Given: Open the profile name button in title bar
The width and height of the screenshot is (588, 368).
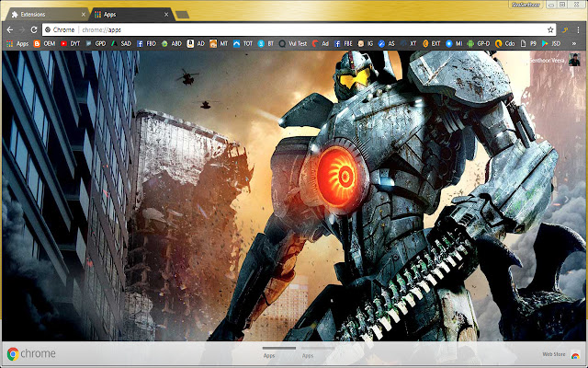Looking at the screenshot, I should (526, 5).
